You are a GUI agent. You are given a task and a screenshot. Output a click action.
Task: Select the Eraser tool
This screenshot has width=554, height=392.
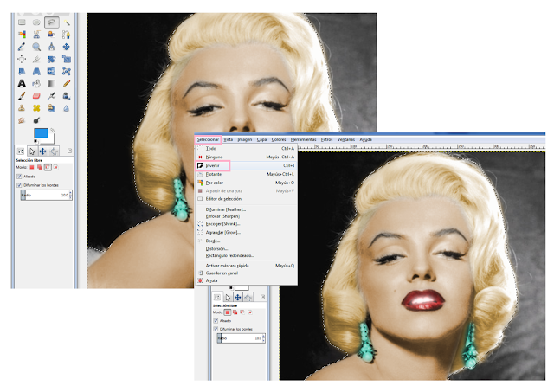36,96
